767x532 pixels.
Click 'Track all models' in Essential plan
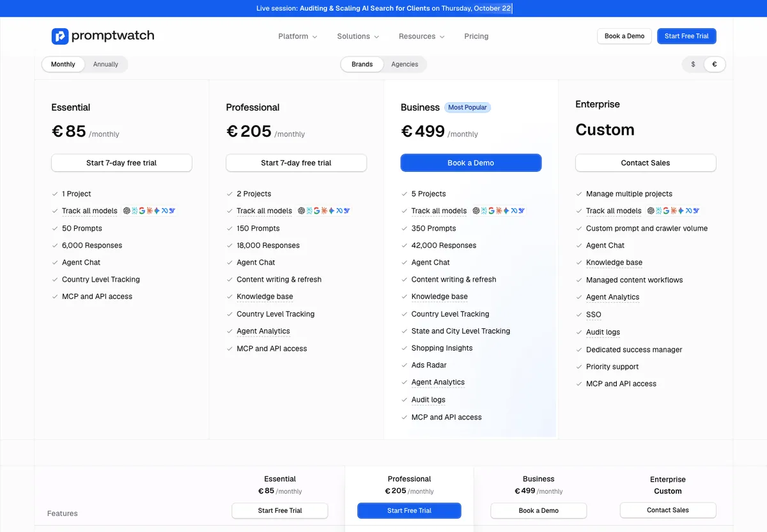click(x=89, y=211)
